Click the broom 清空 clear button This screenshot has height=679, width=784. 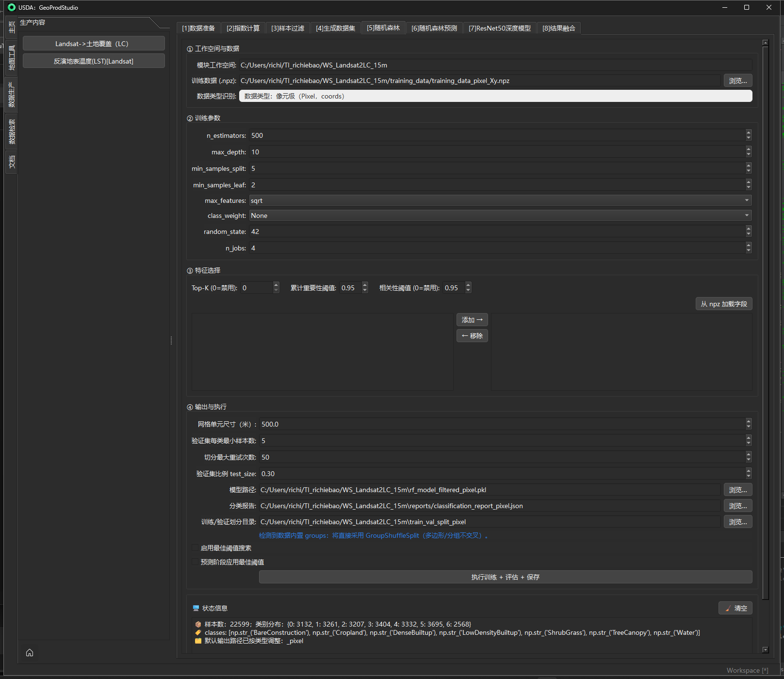coord(735,608)
